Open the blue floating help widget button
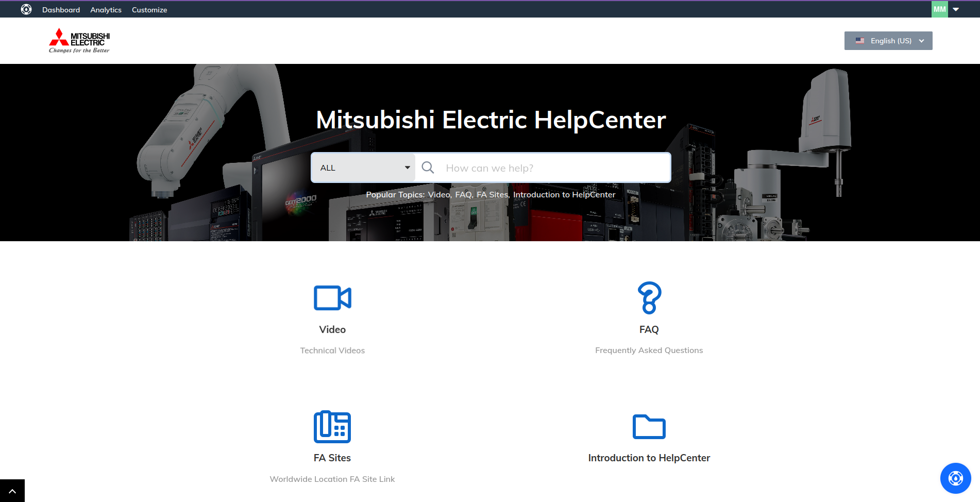 tap(955, 478)
